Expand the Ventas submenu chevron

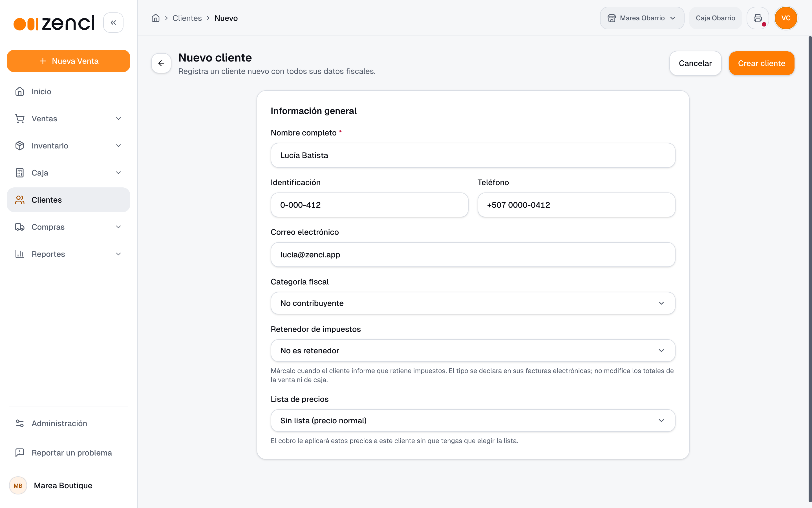[x=118, y=119]
